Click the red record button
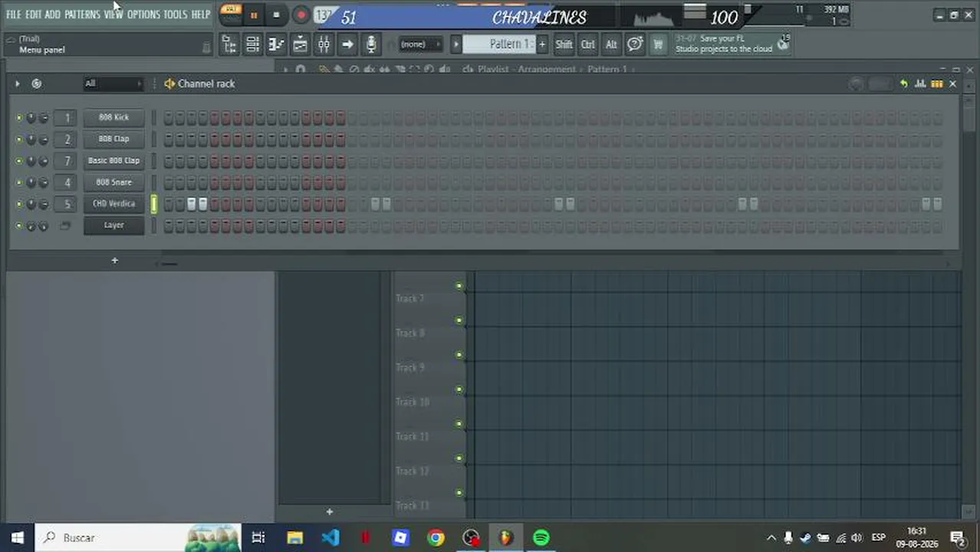Screen dimensions: 980x552 click(301, 15)
